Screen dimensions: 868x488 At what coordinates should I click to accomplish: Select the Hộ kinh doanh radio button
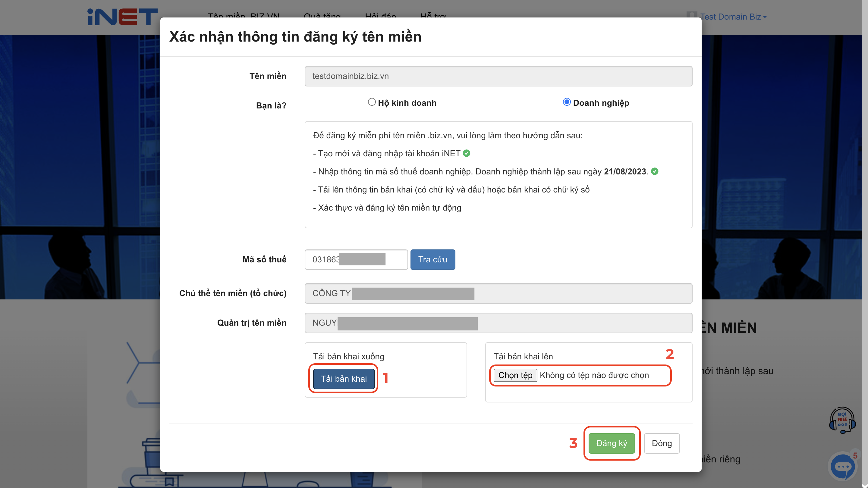pos(372,102)
